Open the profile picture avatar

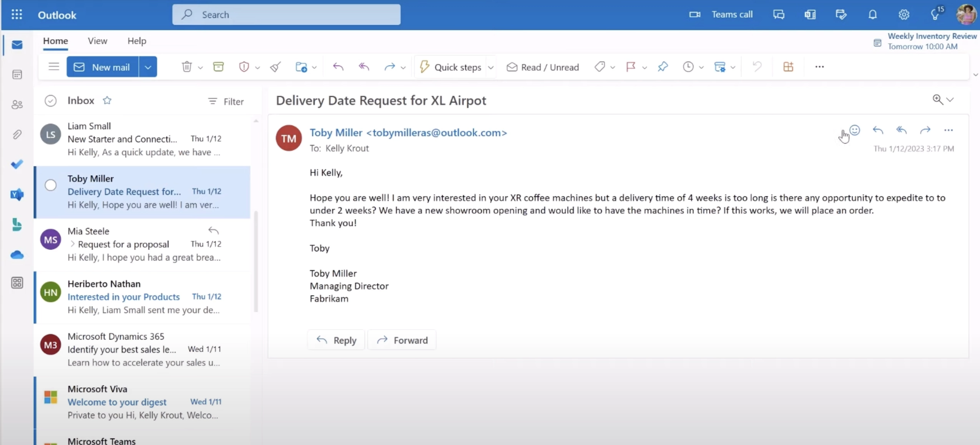click(x=967, y=15)
